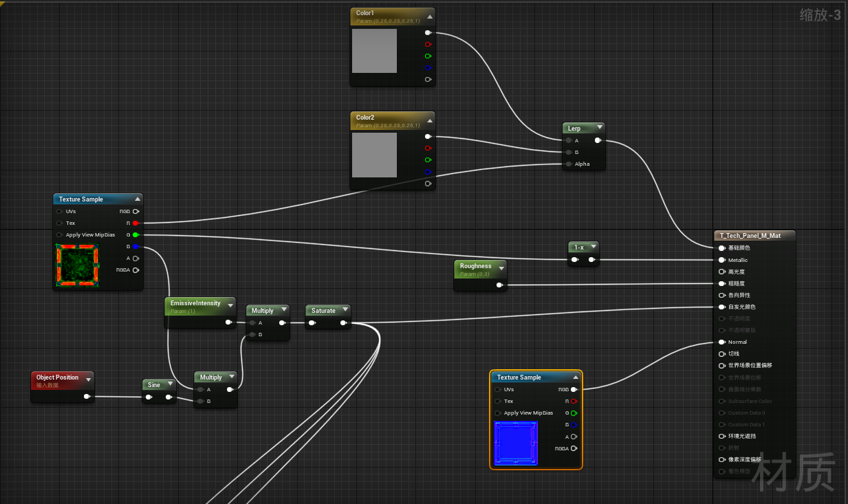Click the white RGB output pin of Color1
The height and width of the screenshot is (504, 848).
[x=428, y=32]
